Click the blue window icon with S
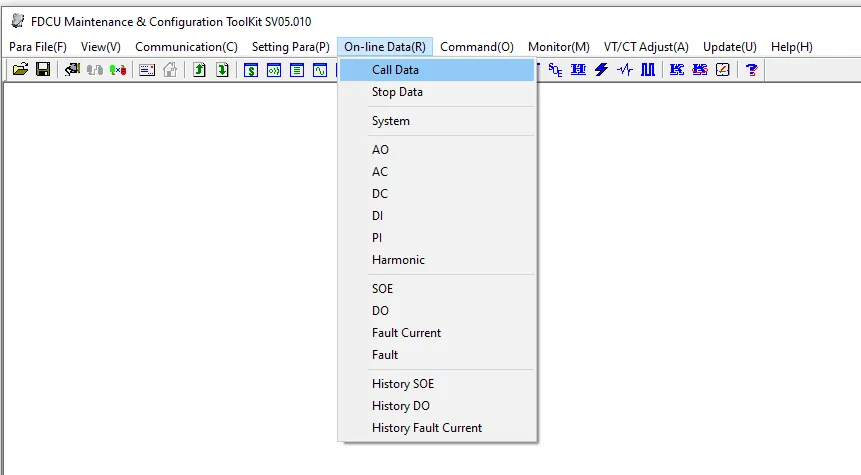Screen dimensions: 861x475 [x=251, y=70]
